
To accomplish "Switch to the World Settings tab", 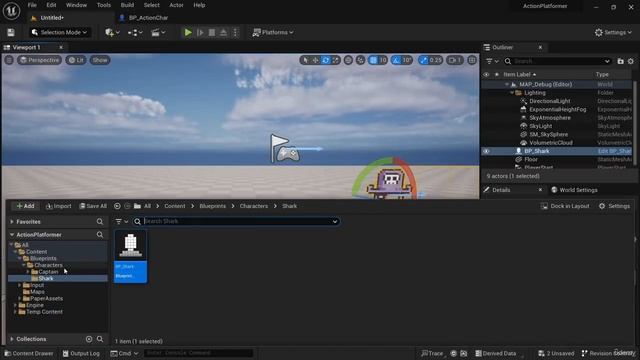I will click(574, 190).
